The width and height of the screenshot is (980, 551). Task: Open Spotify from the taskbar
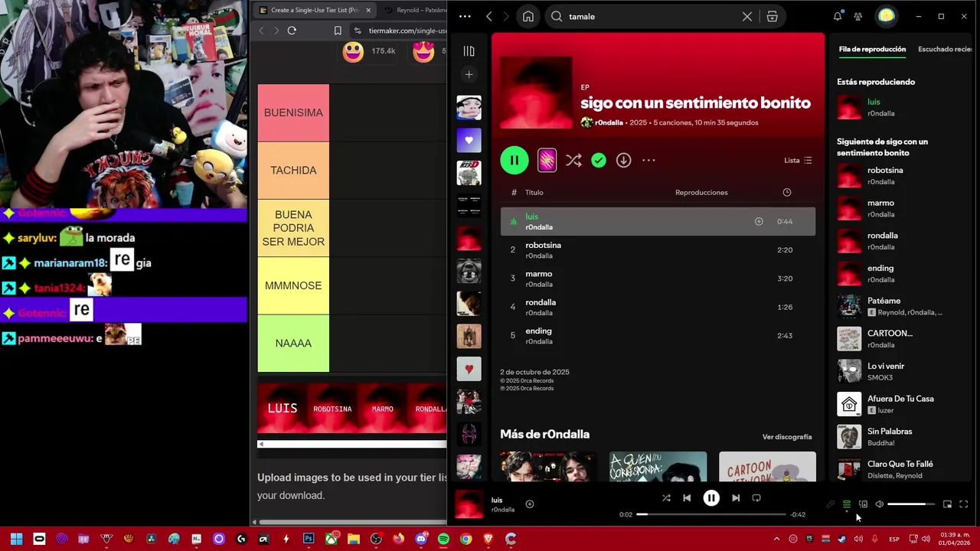coord(443,539)
